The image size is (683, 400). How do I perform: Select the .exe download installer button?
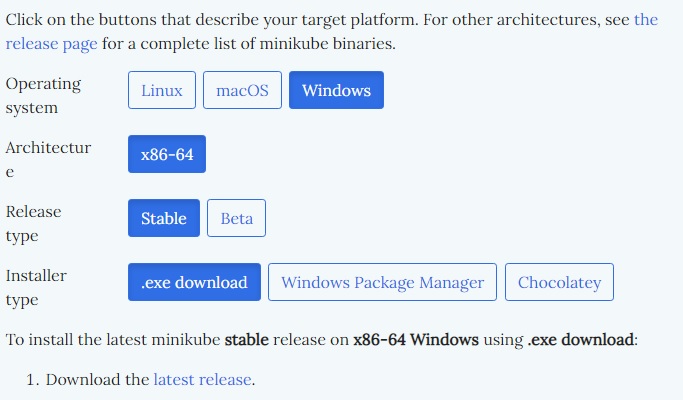coord(194,283)
